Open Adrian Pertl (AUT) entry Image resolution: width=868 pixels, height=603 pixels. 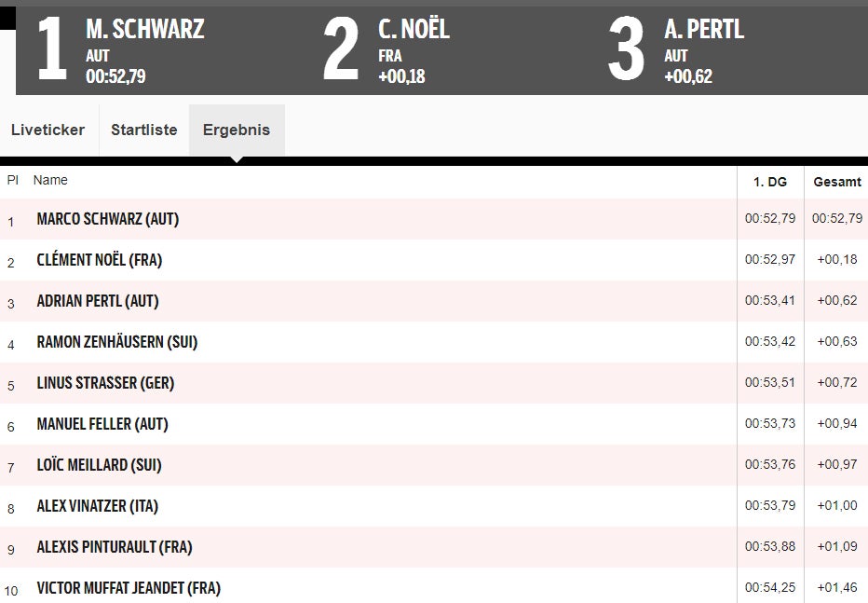(98, 302)
